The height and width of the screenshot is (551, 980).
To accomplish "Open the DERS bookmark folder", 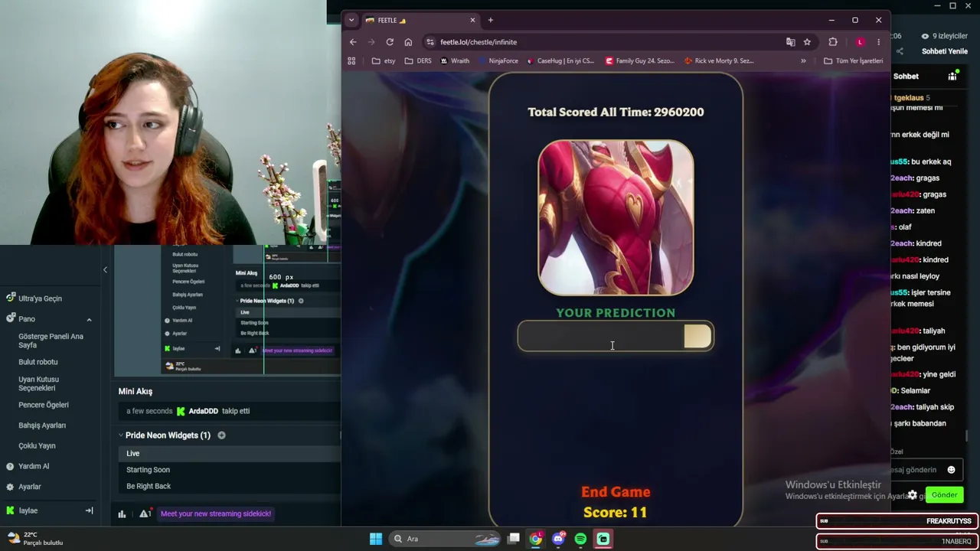I will point(418,60).
